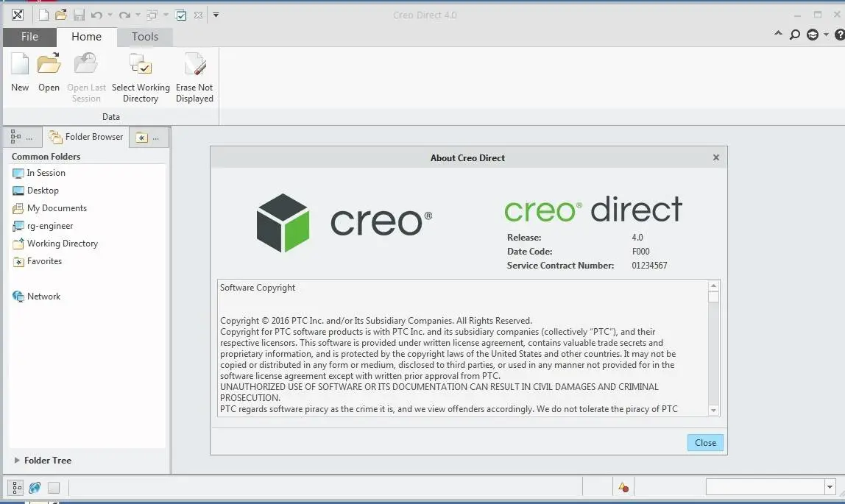Toggle navigator pane display in status bar
This screenshot has height=504, width=845.
coord(17,488)
